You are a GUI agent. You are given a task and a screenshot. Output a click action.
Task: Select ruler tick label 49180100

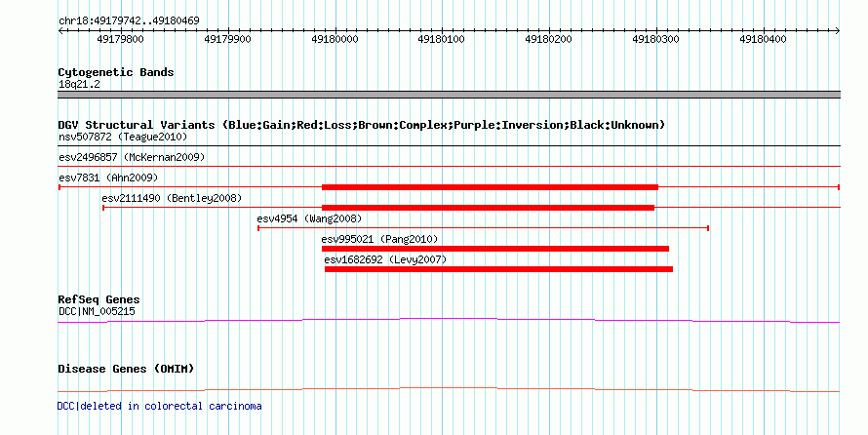point(441,39)
